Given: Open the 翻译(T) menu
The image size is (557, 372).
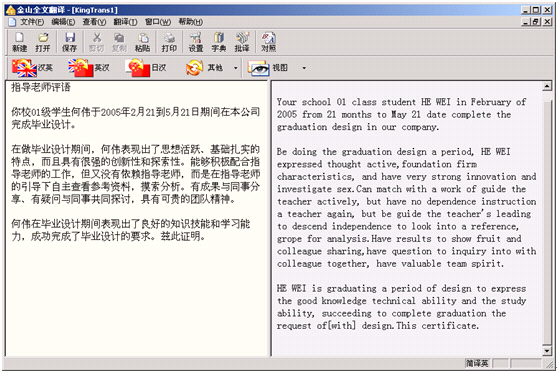Looking at the screenshot, I should (125, 22).
